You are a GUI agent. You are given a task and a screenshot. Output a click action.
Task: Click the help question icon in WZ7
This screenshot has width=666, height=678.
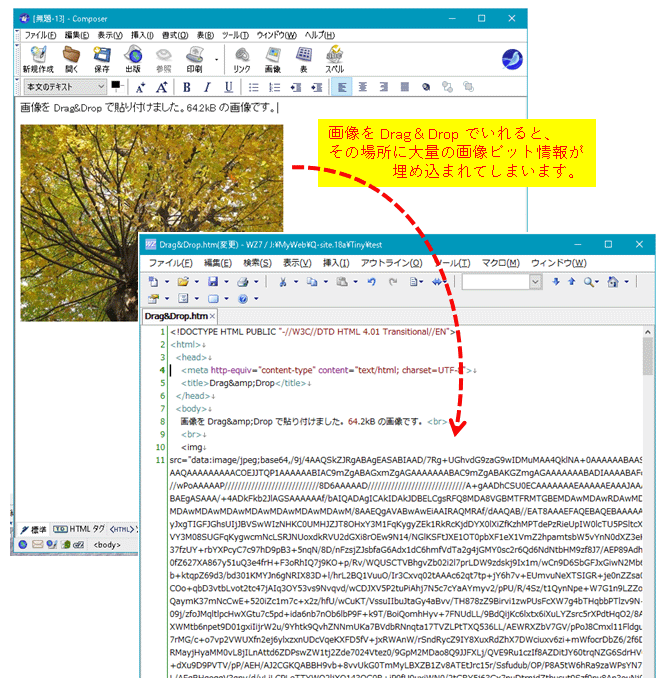click(243, 299)
